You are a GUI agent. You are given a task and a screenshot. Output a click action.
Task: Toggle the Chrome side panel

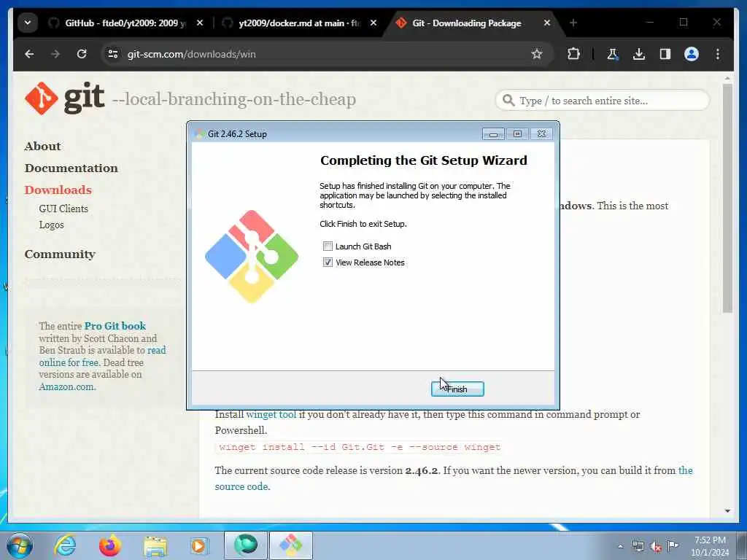665,54
